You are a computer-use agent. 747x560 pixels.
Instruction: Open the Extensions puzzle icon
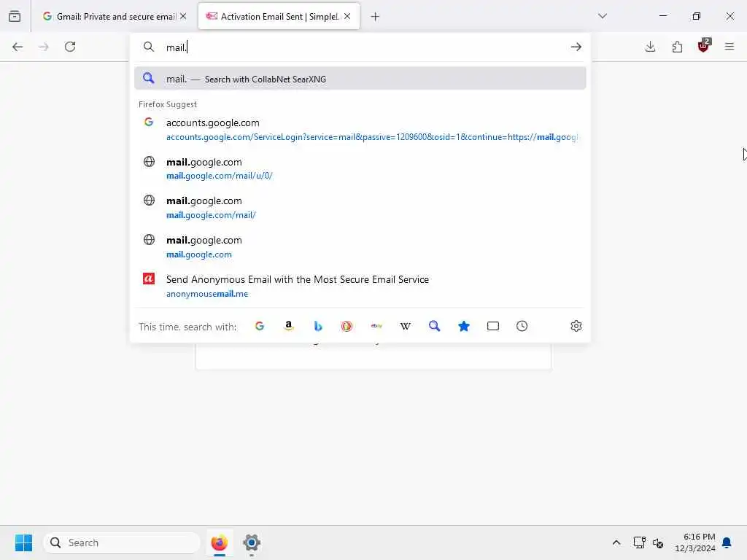677,47
